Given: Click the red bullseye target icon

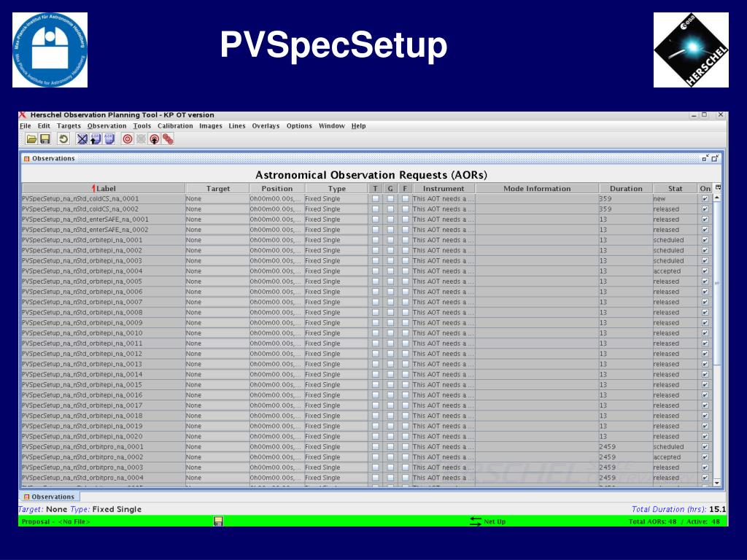Looking at the screenshot, I should (127, 139).
